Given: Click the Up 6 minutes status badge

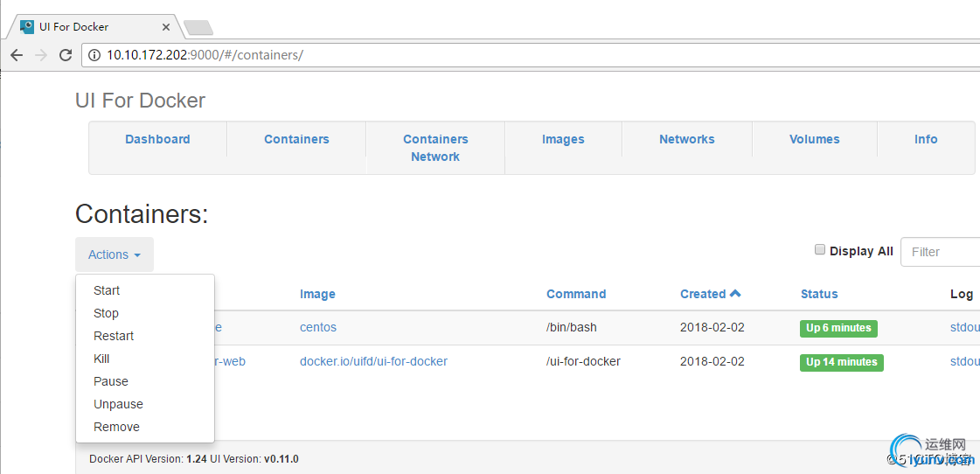Looking at the screenshot, I should [x=838, y=328].
